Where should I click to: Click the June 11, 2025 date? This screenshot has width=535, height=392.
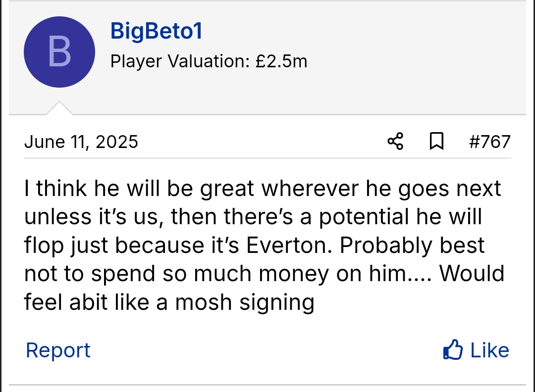click(x=81, y=142)
